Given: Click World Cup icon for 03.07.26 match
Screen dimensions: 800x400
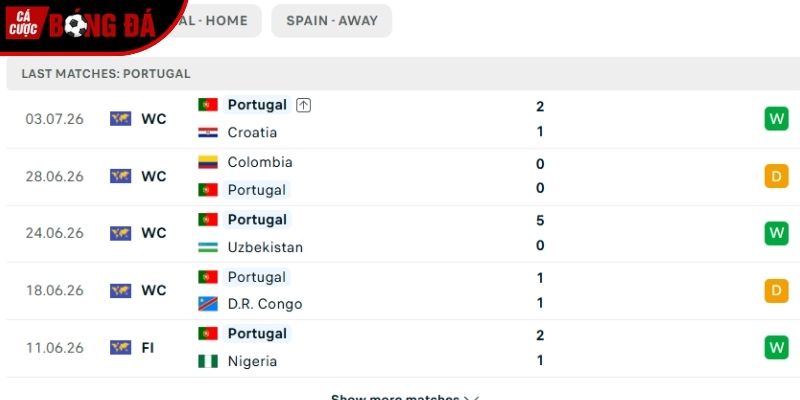Looking at the screenshot, I should click(120, 119).
